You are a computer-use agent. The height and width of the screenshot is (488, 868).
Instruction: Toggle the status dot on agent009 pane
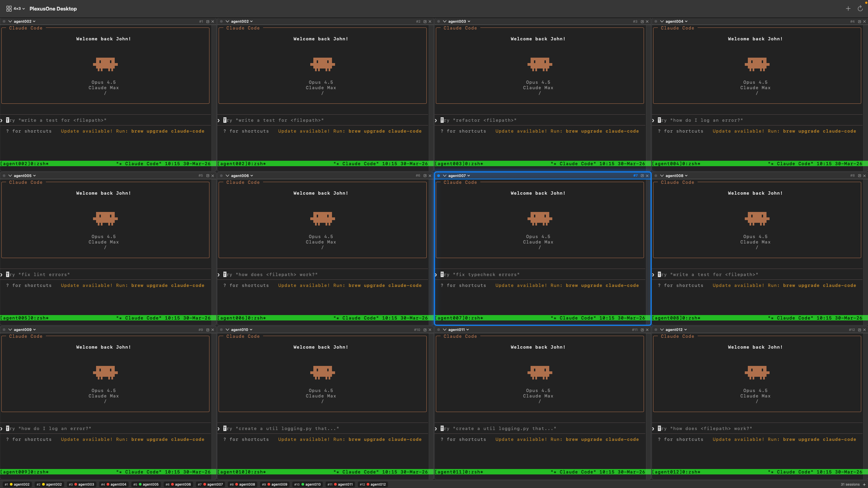pyautogui.click(x=4, y=330)
